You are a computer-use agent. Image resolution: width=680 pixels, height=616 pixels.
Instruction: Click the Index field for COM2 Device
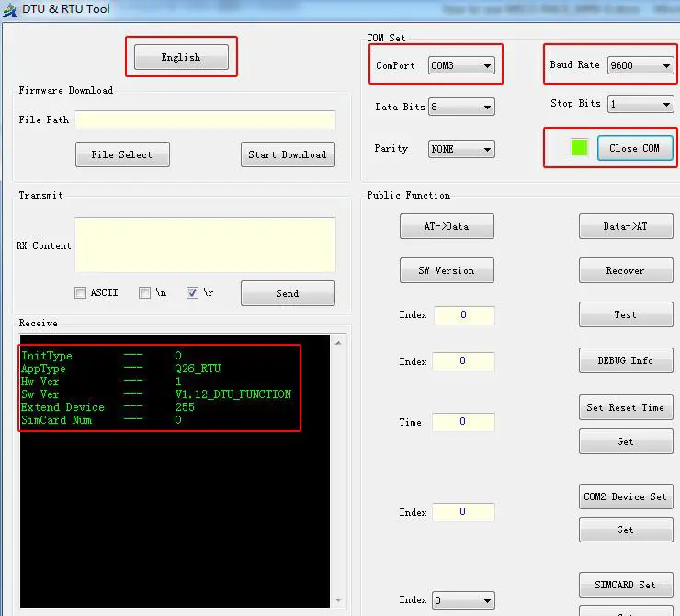[463, 512]
